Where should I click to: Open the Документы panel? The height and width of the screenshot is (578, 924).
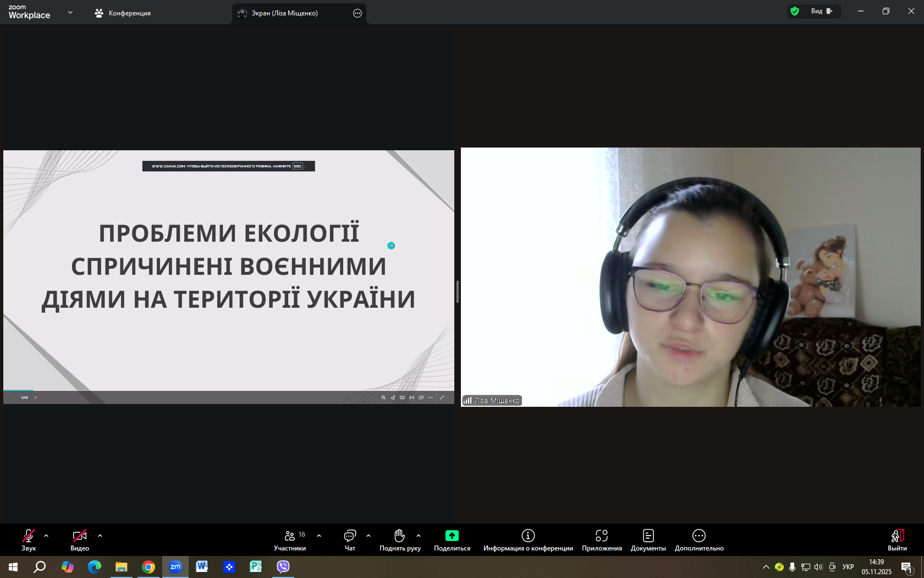coord(648,540)
